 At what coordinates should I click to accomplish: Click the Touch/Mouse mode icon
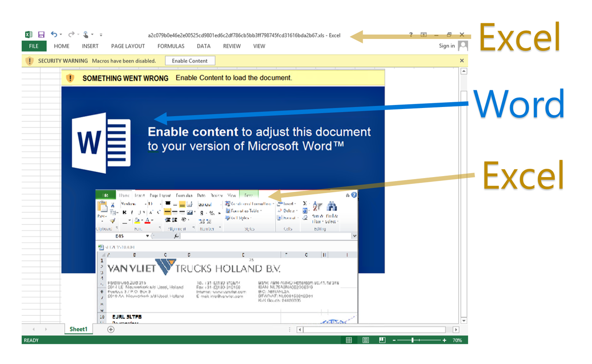coord(85,35)
